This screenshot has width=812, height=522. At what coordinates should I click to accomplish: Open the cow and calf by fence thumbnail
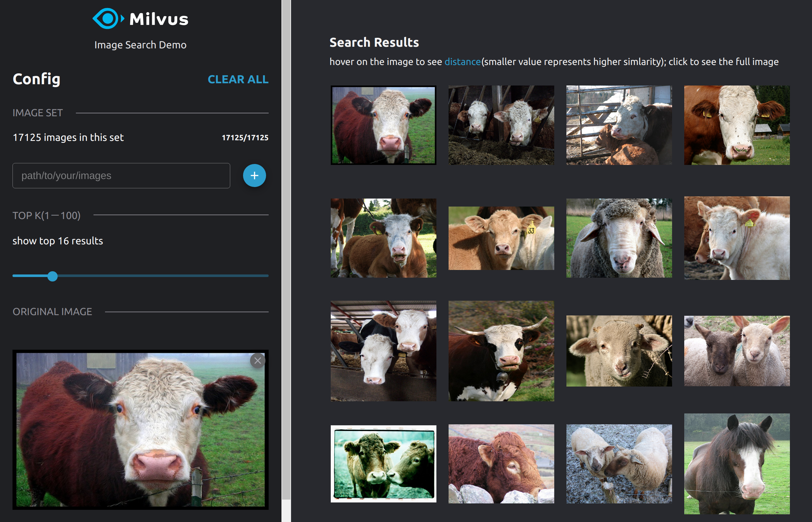[619, 125]
